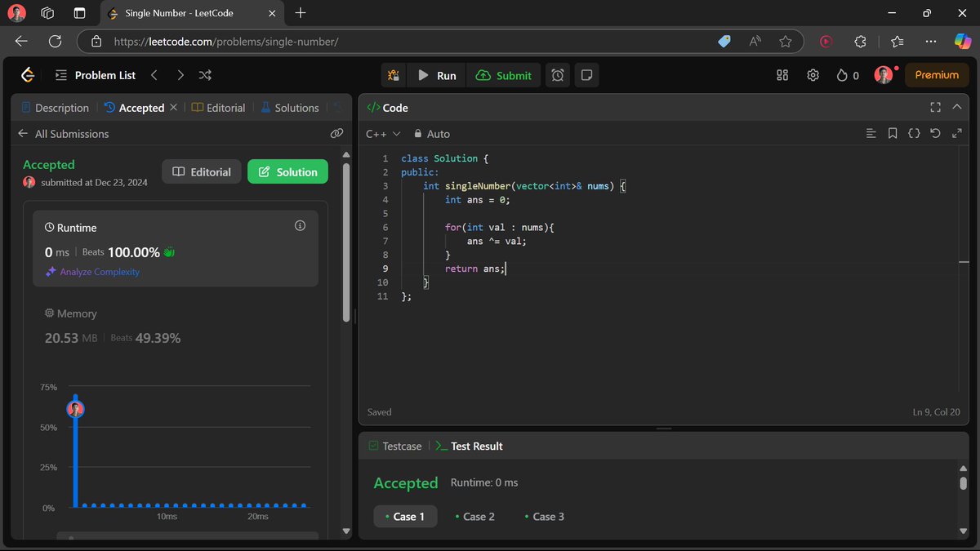
Task: Go back to All Submissions
Action: [63, 133]
